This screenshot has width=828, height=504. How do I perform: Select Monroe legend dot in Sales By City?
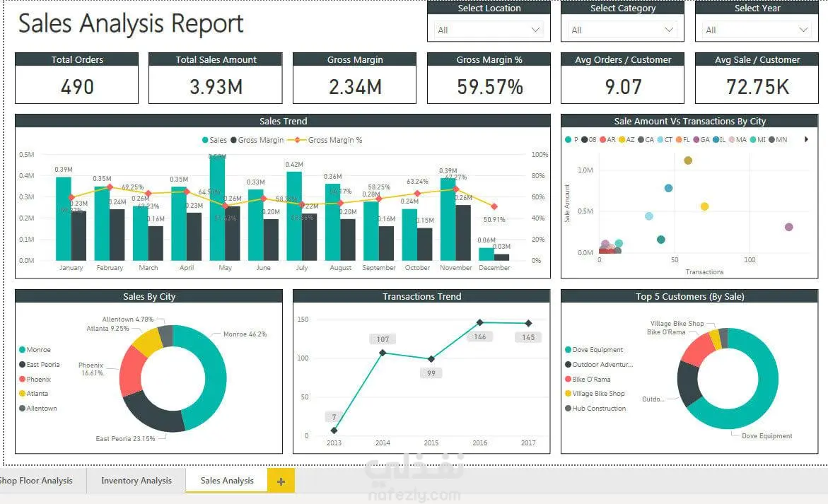point(22,350)
